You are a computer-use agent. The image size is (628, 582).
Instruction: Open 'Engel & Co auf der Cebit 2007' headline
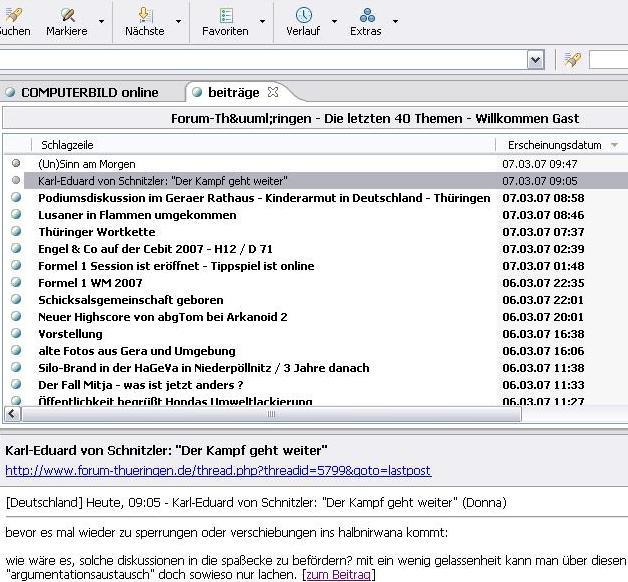coord(155,249)
